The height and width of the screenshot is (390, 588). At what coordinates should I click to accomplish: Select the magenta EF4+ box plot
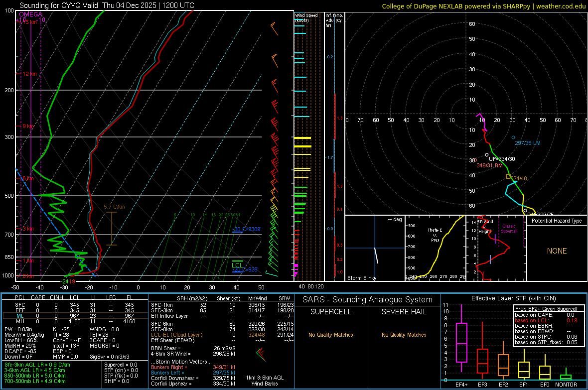[x=461, y=338]
